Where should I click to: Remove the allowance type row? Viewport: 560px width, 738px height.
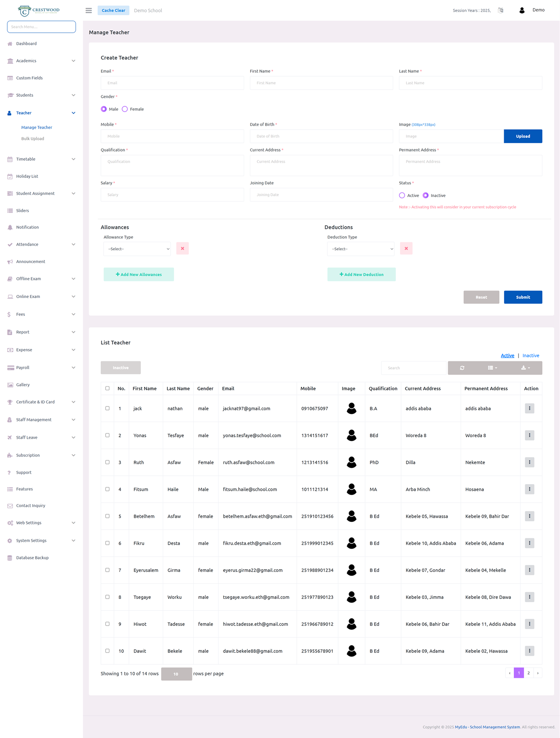[x=182, y=248]
